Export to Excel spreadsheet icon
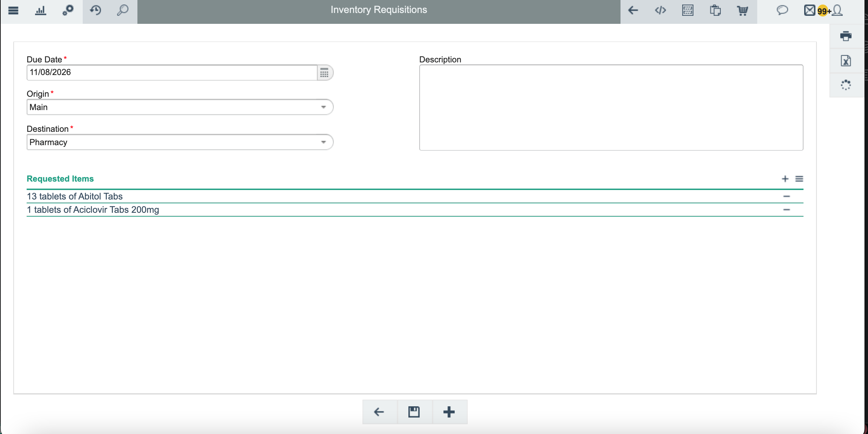Screen dimensions: 868x434 point(846,61)
